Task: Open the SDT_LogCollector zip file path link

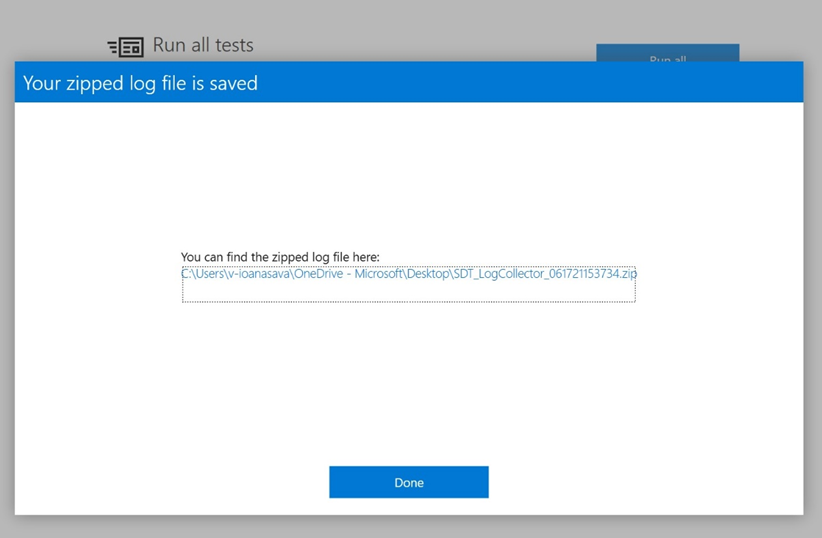Action: click(408, 273)
